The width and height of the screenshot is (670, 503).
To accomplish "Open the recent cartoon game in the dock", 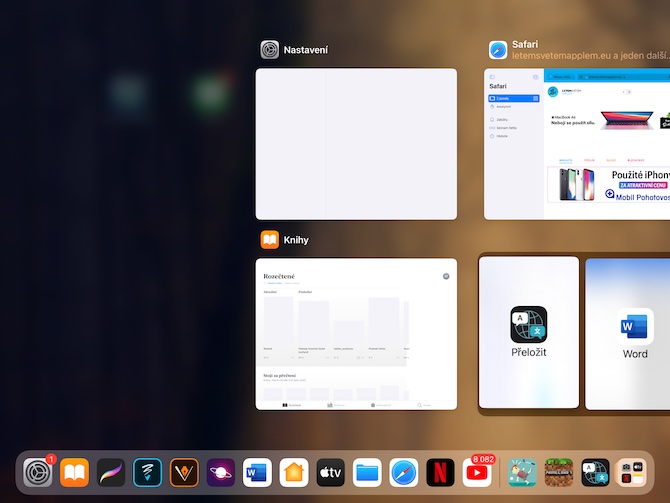I will click(522, 473).
